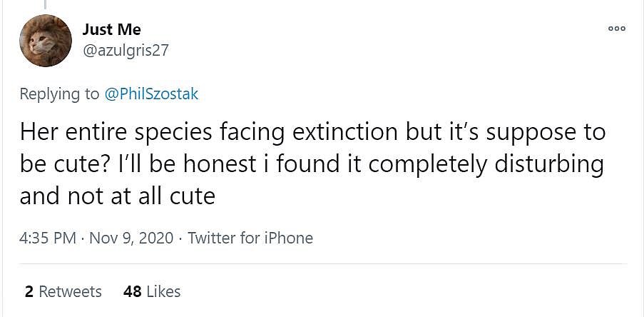Click the retweet count number 2
This screenshot has height=317, width=644.
pyautogui.click(x=29, y=291)
